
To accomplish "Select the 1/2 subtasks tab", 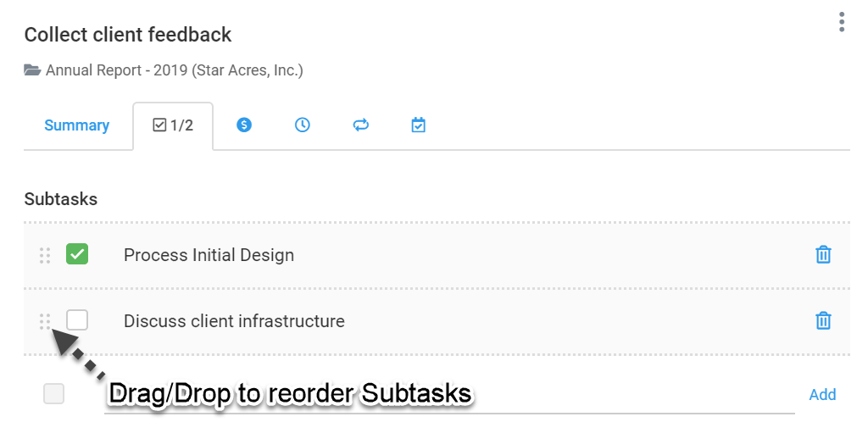I will [173, 125].
